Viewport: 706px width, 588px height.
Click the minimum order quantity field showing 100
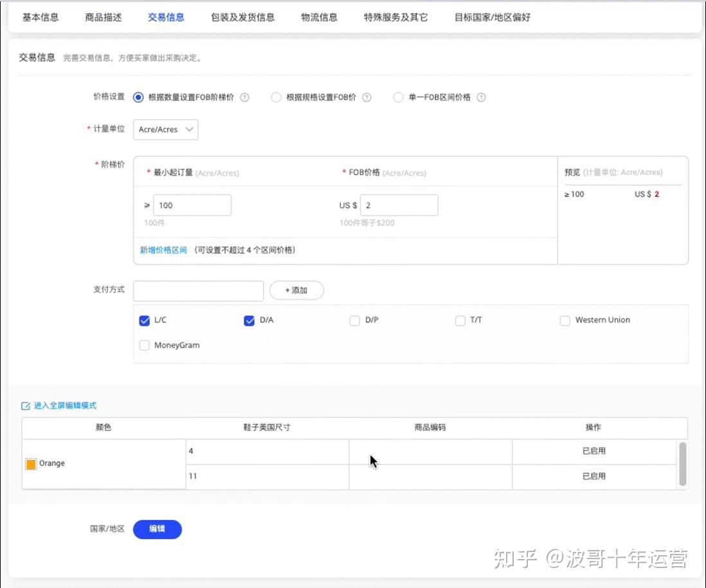[192, 205]
